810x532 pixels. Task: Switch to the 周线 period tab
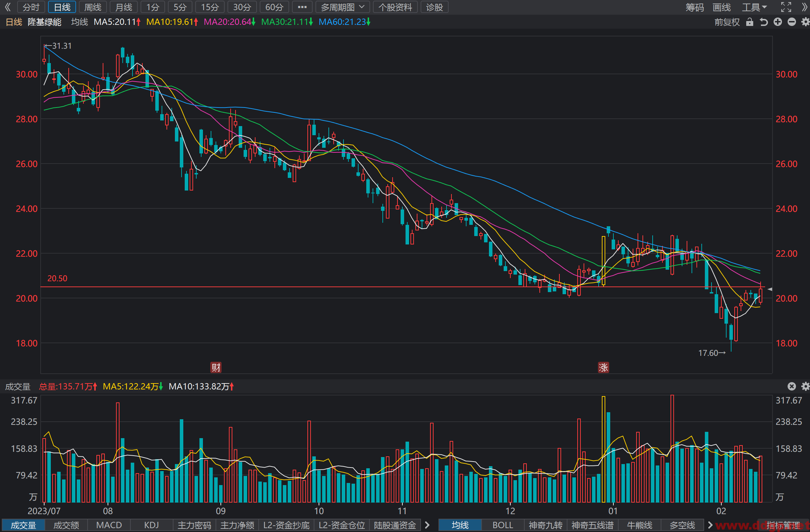pyautogui.click(x=93, y=7)
